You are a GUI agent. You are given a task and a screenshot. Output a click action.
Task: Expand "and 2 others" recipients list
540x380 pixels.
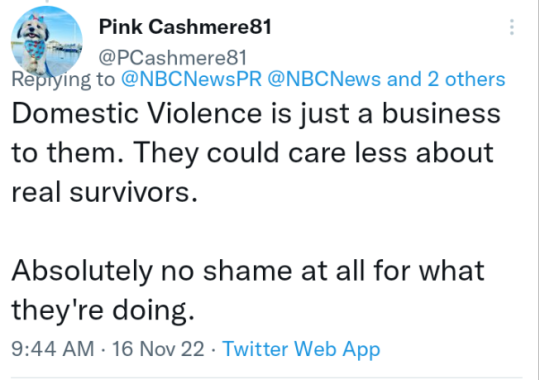(x=446, y=79)
